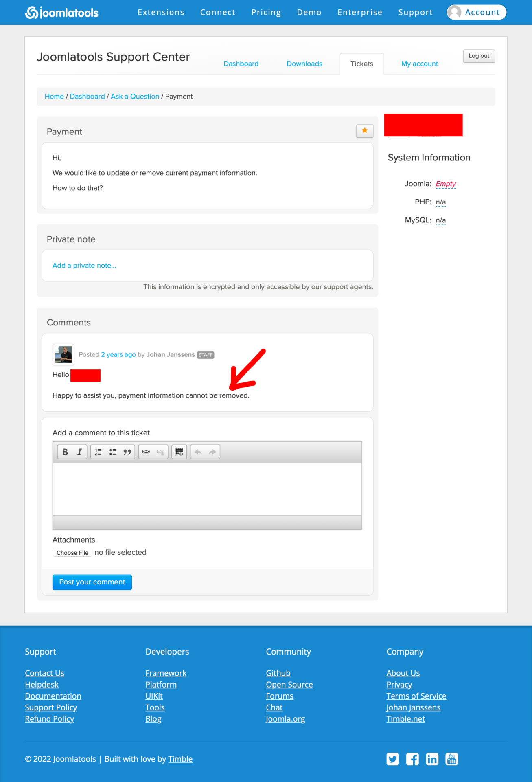Open Support in top navigation
Screen dimensions: 532x782
coord(416,12)
